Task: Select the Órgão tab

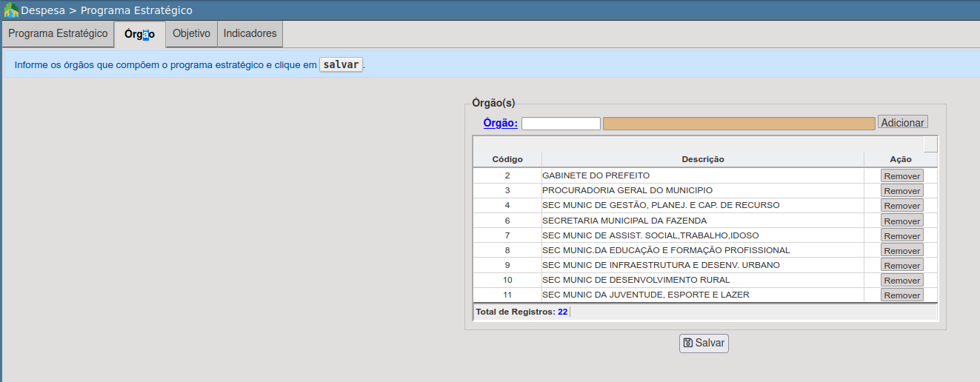Action: (x=139, y=35)
